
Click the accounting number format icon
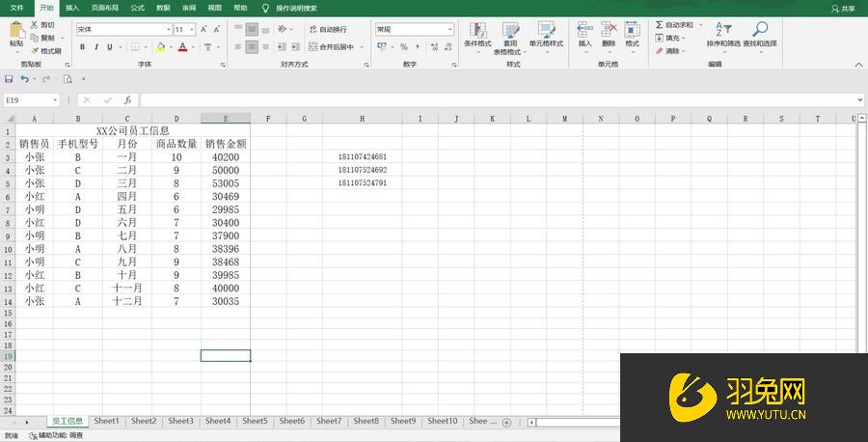[381, 47]
